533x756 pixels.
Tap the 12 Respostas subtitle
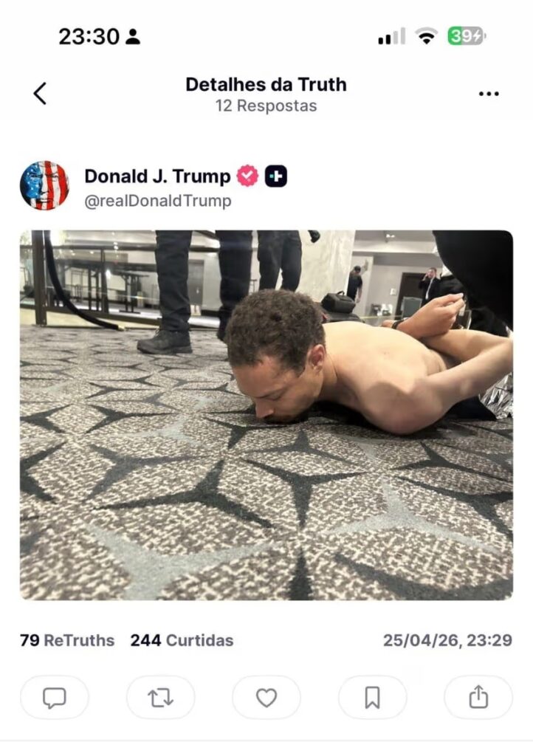266,106
